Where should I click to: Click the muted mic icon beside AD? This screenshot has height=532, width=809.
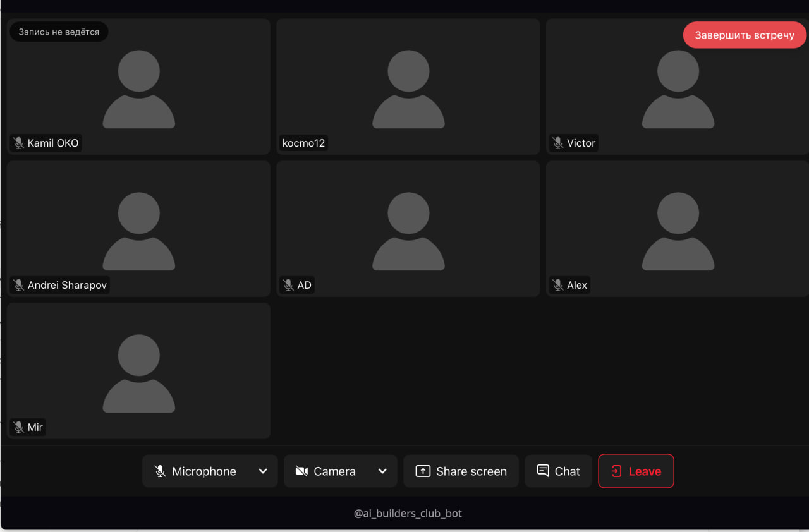pos(288,286)
